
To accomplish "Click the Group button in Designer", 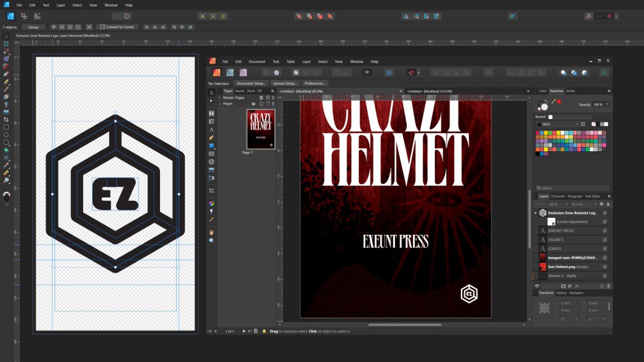I will click(33, 27).
